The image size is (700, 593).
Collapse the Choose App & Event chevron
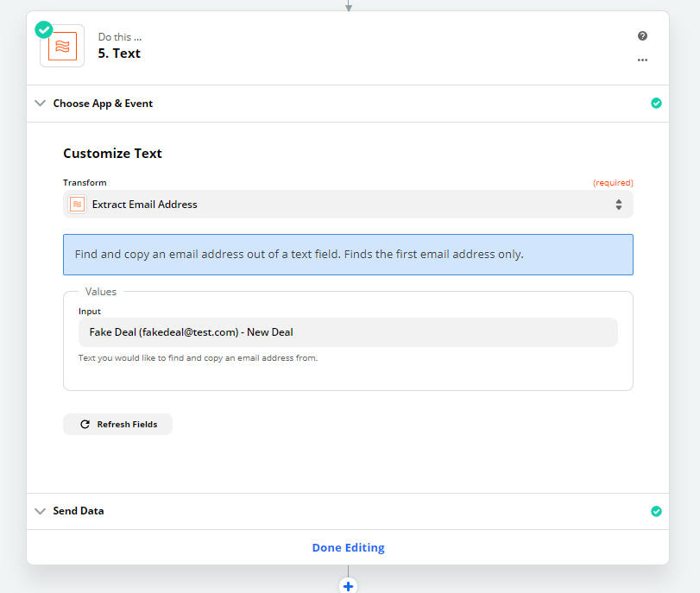click(x=41, y=104)
